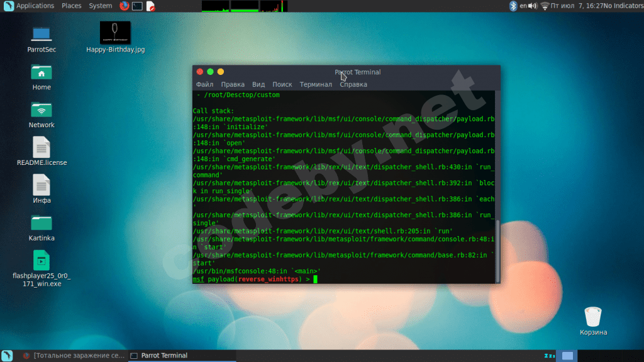644x362 pixels.
Task: Switch keyboard layout indicator en
Action: tap(523, 6)
